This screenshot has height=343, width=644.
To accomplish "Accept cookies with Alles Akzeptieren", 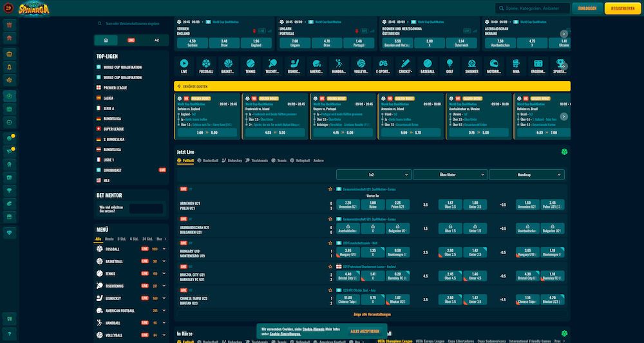I will [x=365, y=331].
